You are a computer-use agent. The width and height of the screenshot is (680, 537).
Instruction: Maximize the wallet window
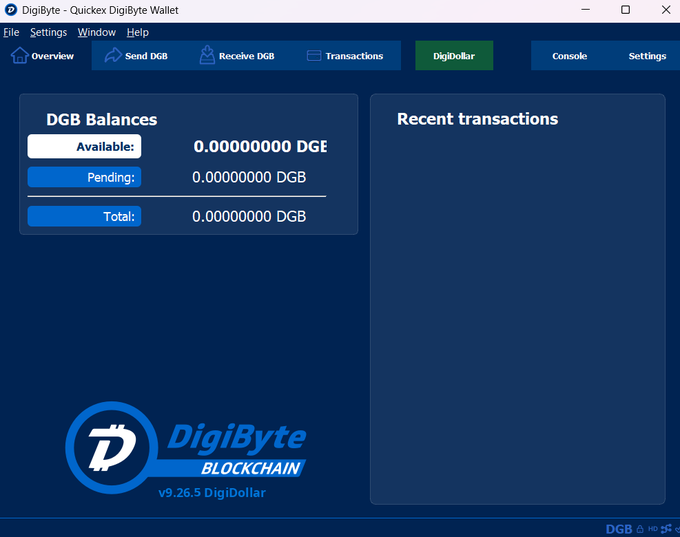click(625, 10)
